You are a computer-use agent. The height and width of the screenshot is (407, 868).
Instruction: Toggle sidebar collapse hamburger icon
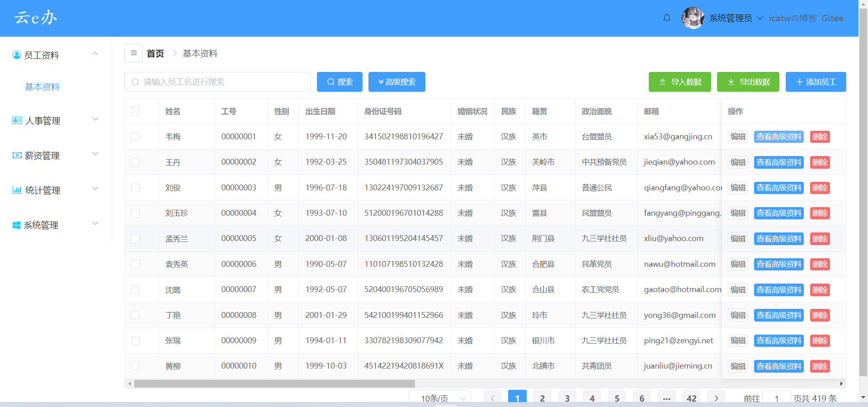tap(134, 53)
